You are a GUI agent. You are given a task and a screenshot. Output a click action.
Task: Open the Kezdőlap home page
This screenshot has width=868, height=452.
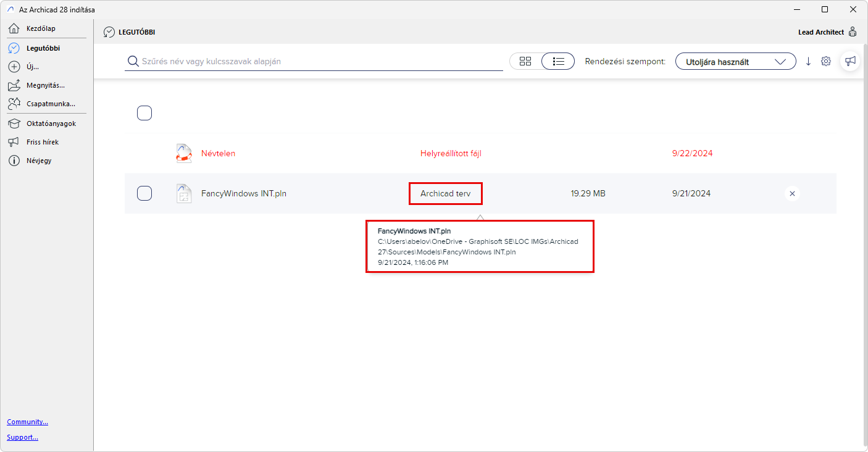pyautogui.click(x=41, y=28)
